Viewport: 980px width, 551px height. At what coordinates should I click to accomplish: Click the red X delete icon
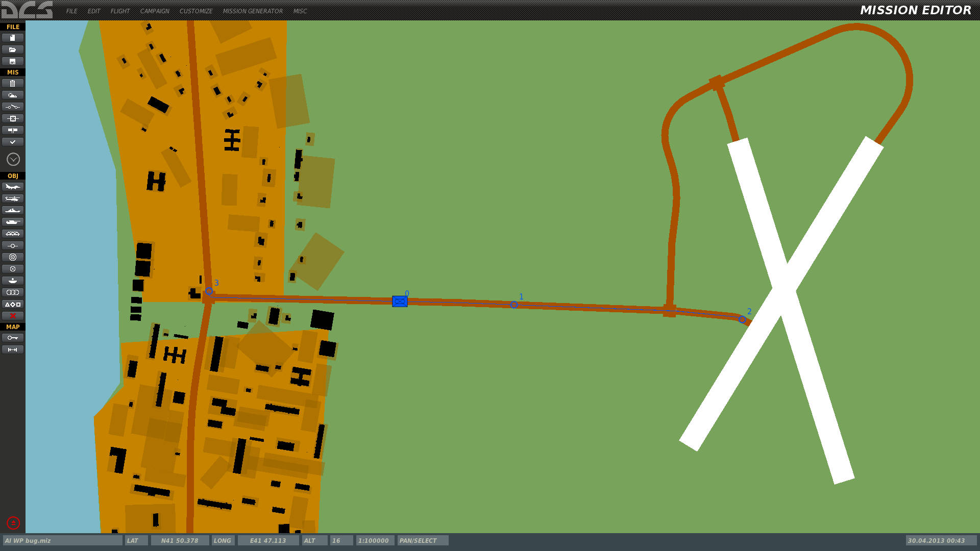coord(13,316)
